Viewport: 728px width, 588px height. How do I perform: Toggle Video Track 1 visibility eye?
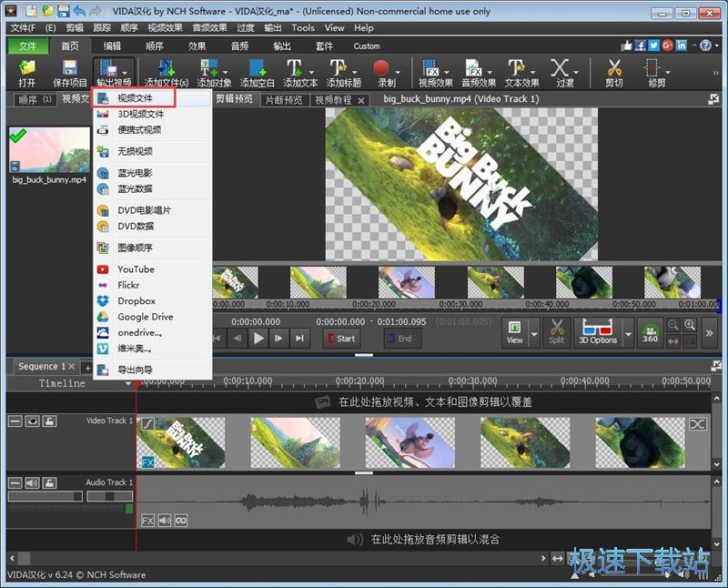click(x=32, y=421)
